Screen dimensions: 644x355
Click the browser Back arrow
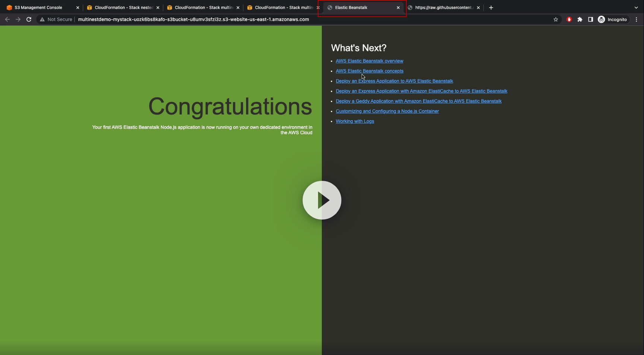pyautogui.click(x=7, y=19)
